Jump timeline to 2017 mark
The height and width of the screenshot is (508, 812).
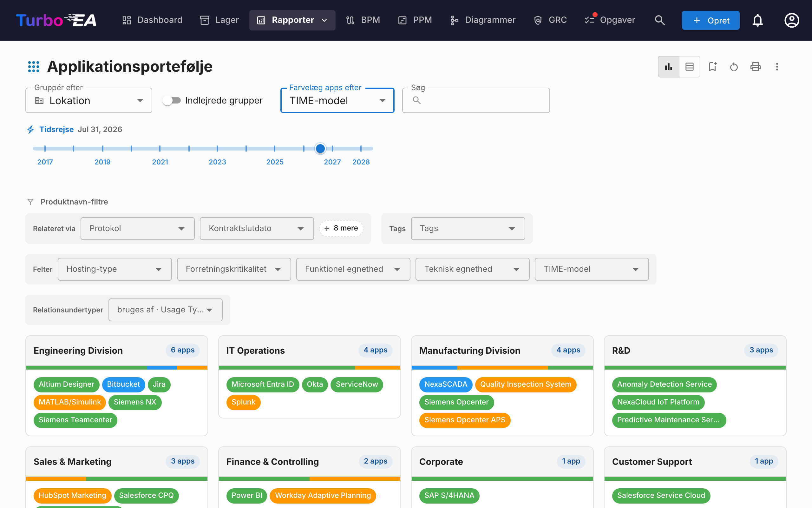coord(45,149)
